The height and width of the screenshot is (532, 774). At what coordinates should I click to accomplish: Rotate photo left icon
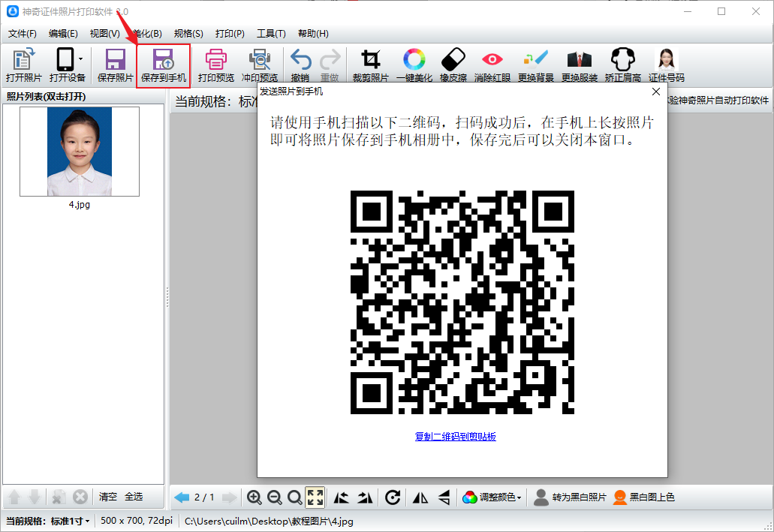tap(341, 497)
